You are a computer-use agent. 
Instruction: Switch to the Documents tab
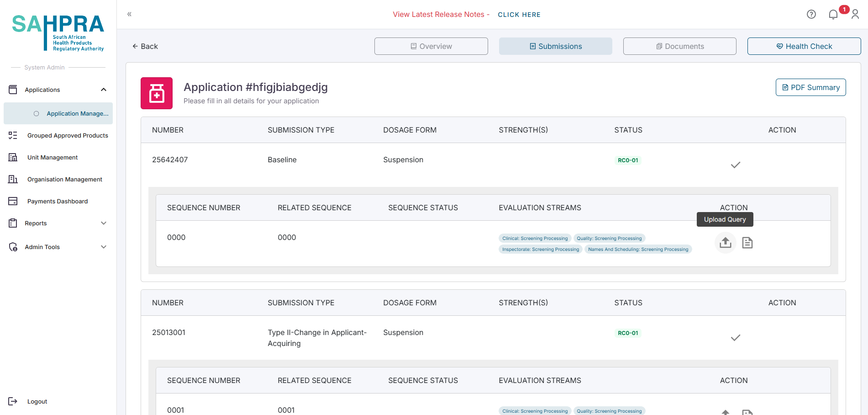(679, 46)
